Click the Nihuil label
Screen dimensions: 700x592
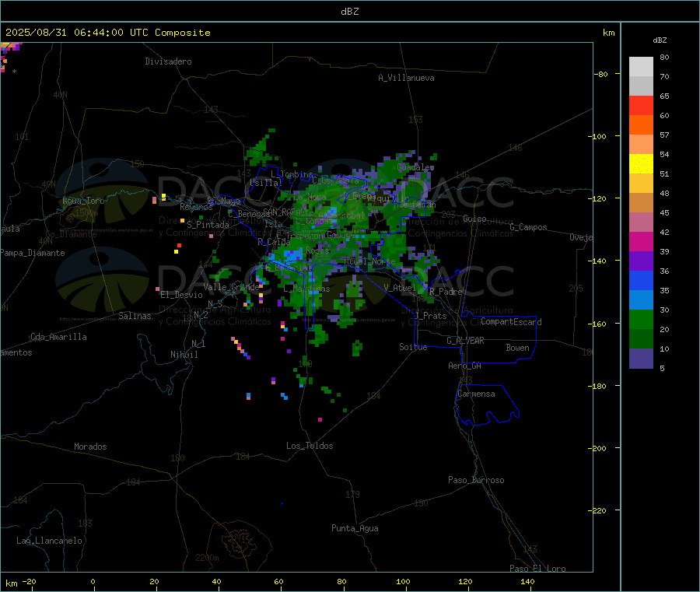click(184, 355)
